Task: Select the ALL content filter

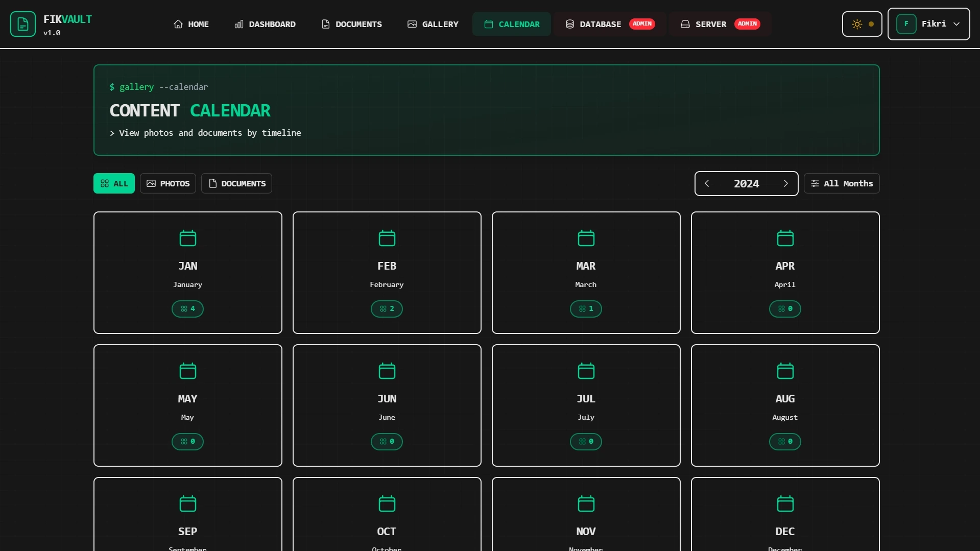Action: (x=114, y=183)
